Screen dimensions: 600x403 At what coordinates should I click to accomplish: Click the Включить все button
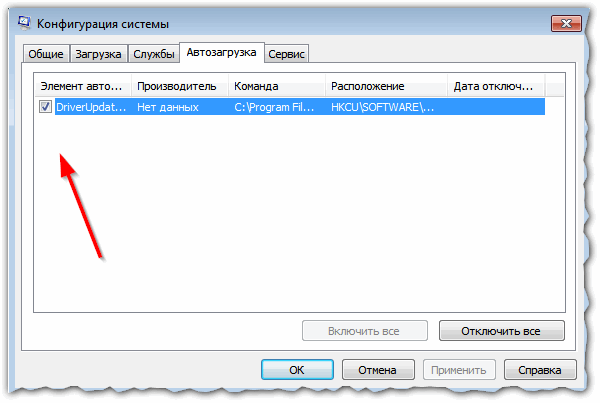(x=364, y=331)
